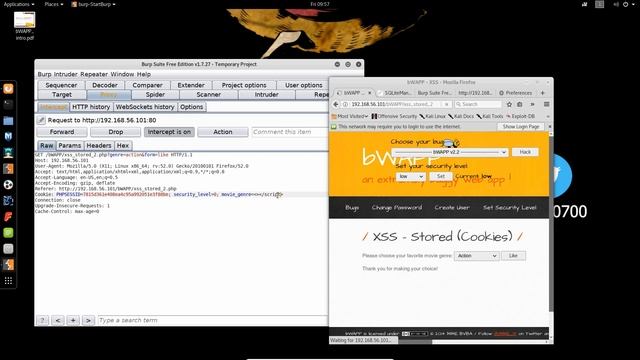Go back in Firefox navigation

(336, 104)
